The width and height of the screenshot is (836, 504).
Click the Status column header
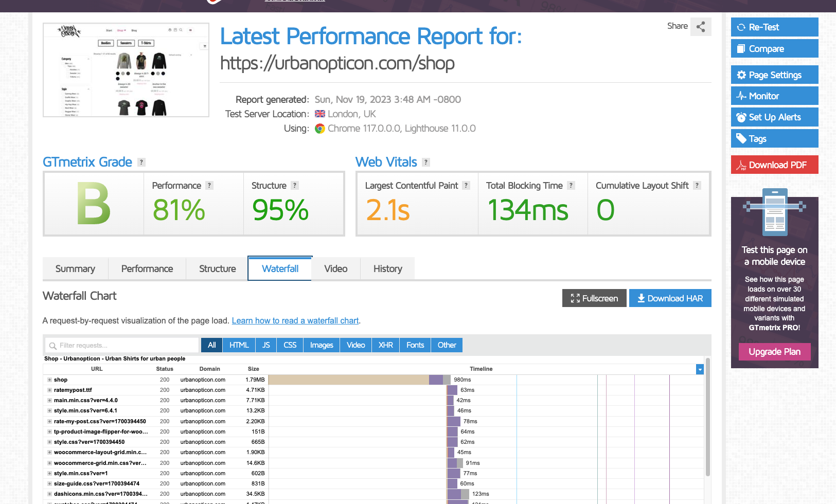click(165, 369)
